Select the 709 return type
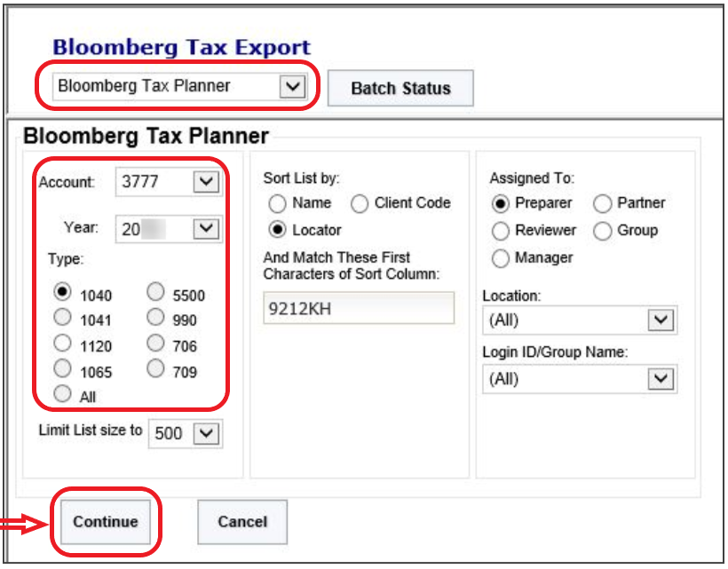The width and height of the screenshot is (728, 569). click(x=155, y=369)
